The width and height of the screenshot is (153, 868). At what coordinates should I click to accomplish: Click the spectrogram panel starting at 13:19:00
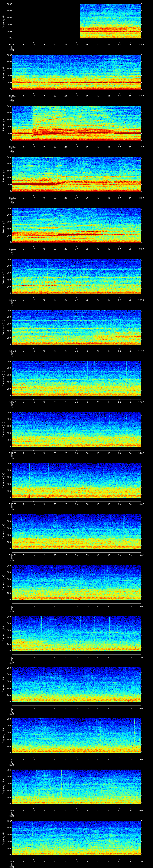pos(77,786)
